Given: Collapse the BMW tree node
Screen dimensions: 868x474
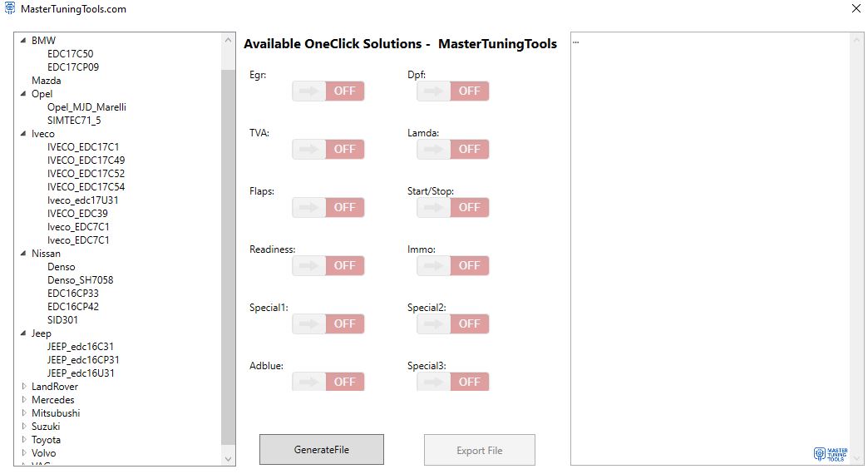Looking at the screenshot, I should pyautogui.click(x=23, y=41).
